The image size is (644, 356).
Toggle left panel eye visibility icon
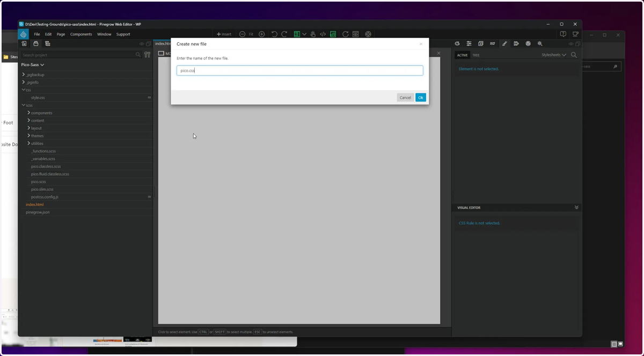pyautogui.click(x=142, y=44)
